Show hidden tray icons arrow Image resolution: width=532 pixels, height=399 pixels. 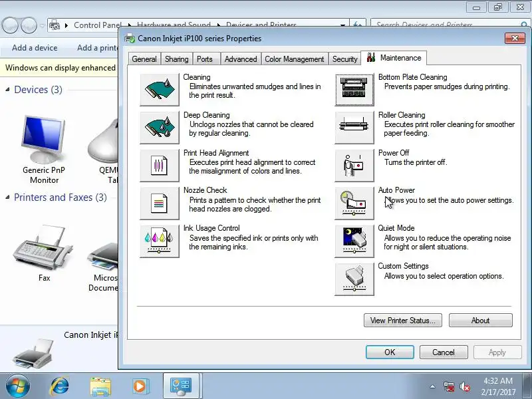tap(432, 386)
